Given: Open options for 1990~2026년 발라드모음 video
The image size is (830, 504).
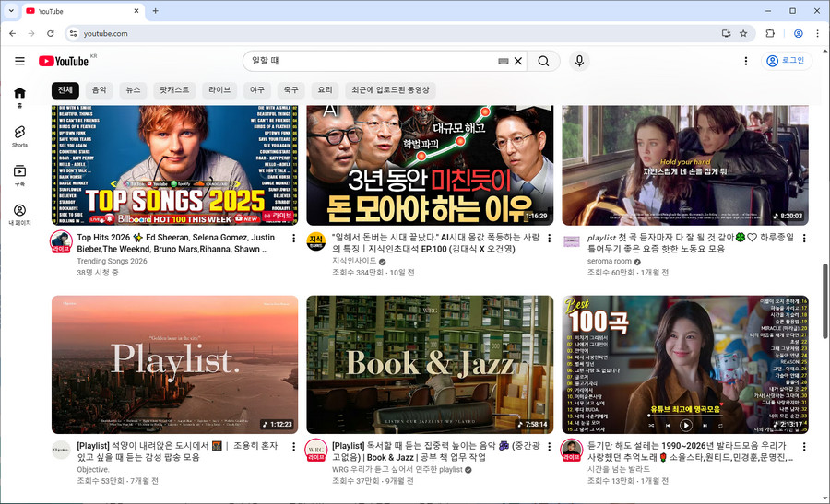Looking at the screenshot, I should tap(804, 447).
